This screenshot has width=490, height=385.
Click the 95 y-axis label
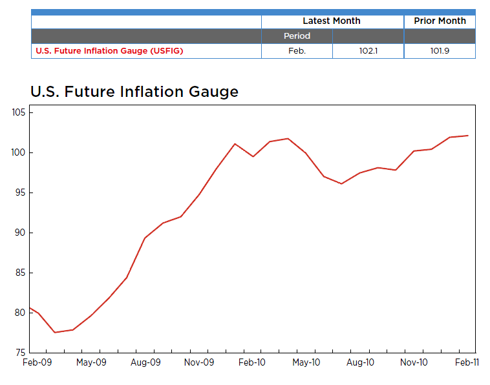pyautogui.click(x=20, y=193)
